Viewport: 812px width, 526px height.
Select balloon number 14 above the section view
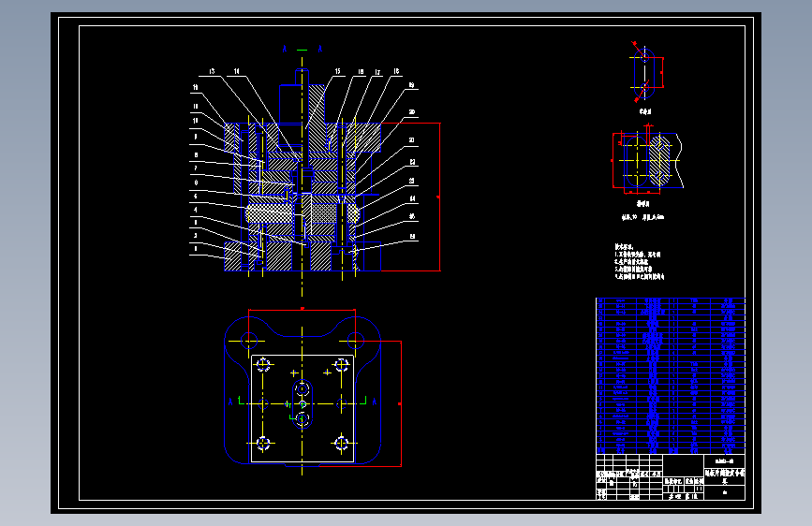click(x=237, y=71)
